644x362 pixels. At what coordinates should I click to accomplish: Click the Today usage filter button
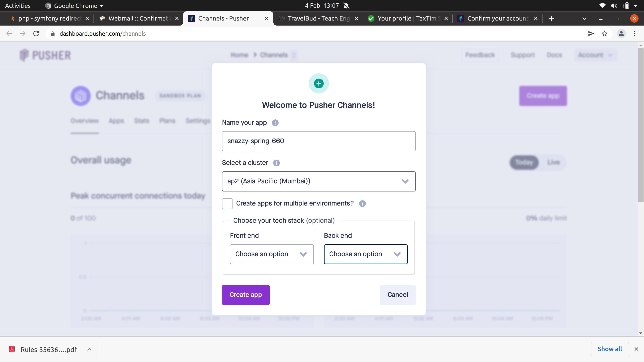(x=524, y=162)
